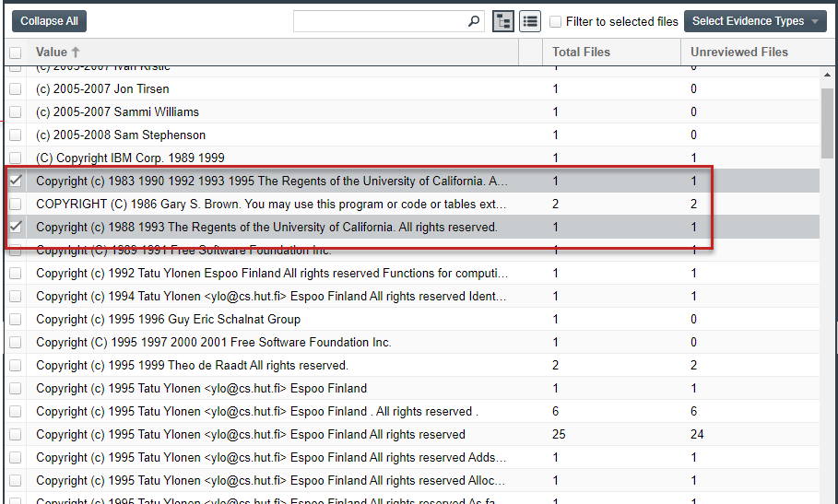Viewport: 838px width, 504px height.
Task: Sort by the Unreviewed Files column
Action: tap(738, 53)
